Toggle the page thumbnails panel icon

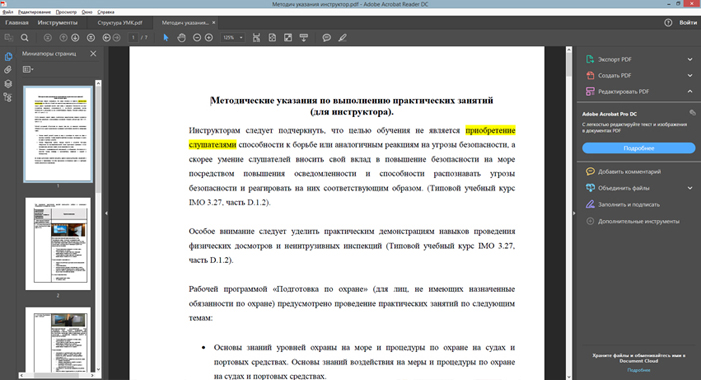tap(8, 56)
